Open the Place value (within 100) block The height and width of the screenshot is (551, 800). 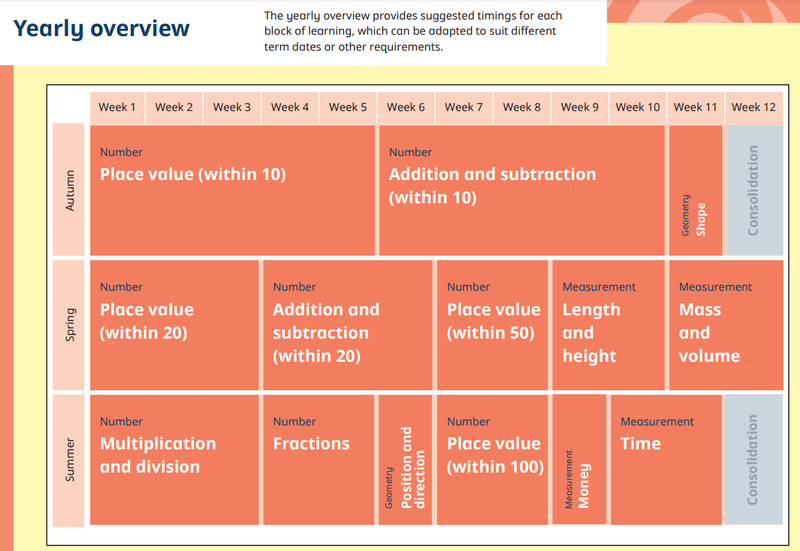tap(492, 460)
